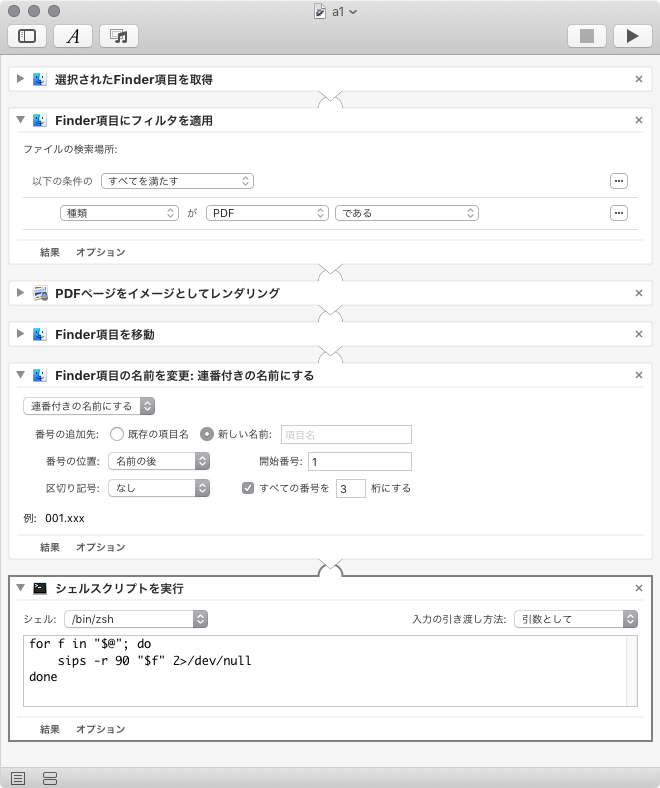Toggle the library sidebar panel
This screenshot has width=660, height=788.
27,36
